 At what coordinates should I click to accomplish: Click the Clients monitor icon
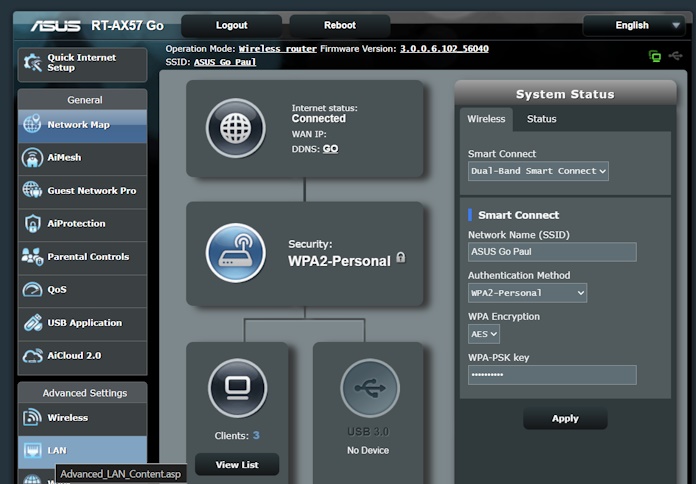coord(237,388)
